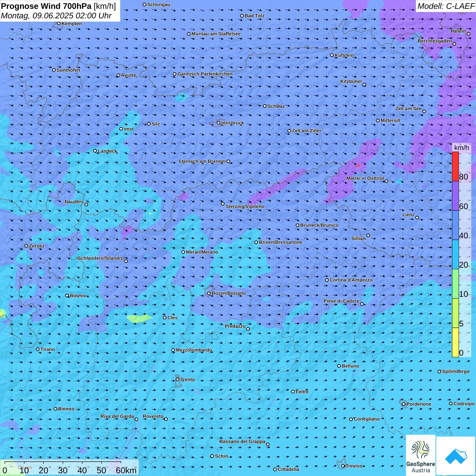Click the city marker dot beside Trento
Screen dimensions: 476x476
(x=177, y=379)
